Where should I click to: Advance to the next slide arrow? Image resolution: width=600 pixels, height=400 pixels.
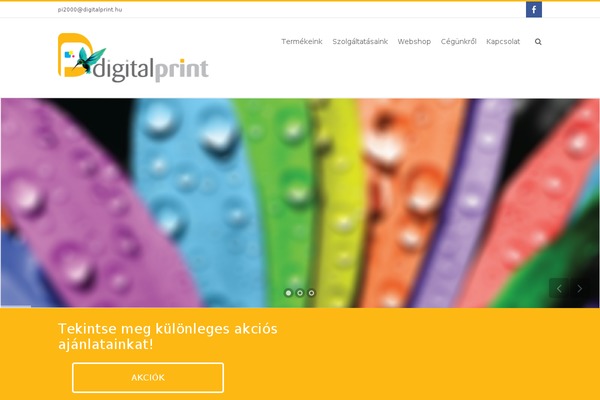point(579,288)
